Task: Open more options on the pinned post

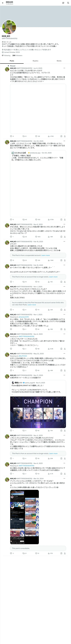Action: (64, 68)
